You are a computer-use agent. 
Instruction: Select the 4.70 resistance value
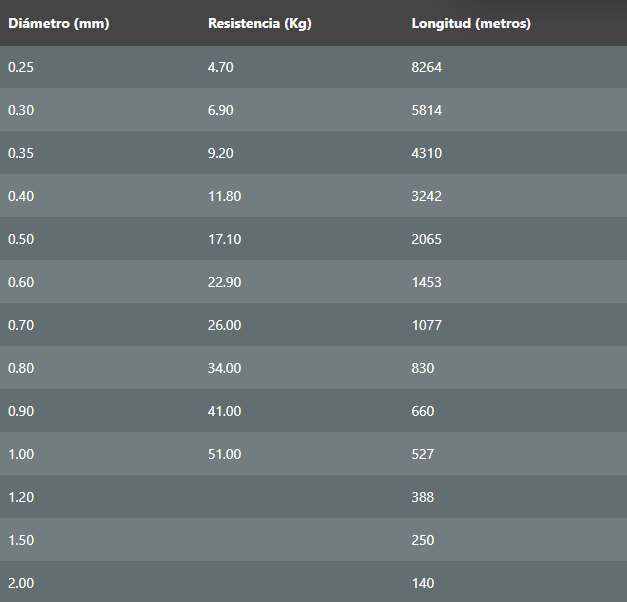[221, 67]
